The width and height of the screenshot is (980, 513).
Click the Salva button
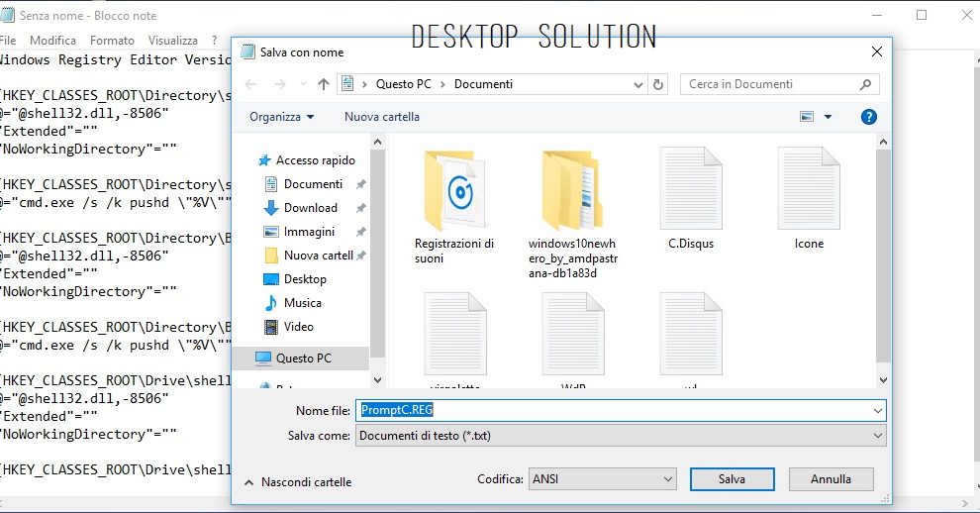[x=732, y=479]
